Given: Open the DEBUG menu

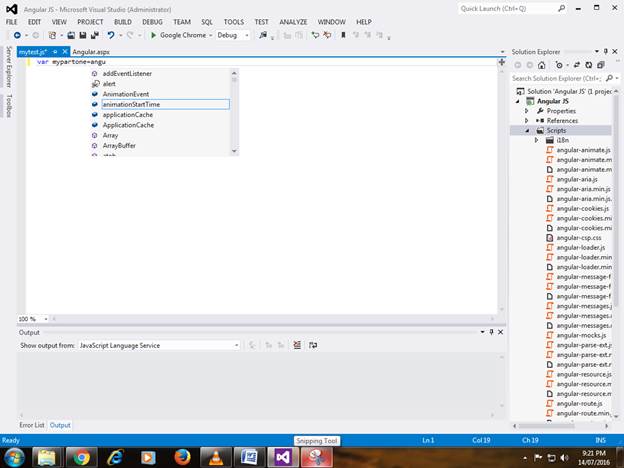Looking at the screenshot, I should click(x=153, y=22).
